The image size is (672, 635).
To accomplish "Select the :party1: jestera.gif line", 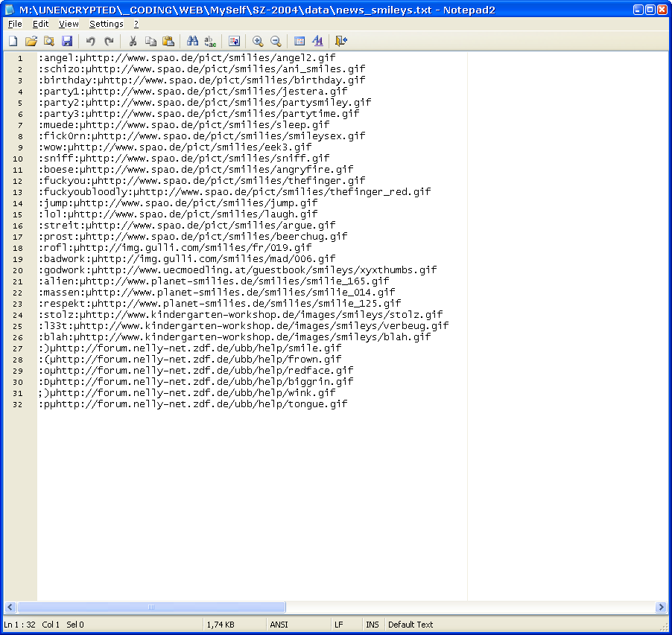I will (193, 92).
